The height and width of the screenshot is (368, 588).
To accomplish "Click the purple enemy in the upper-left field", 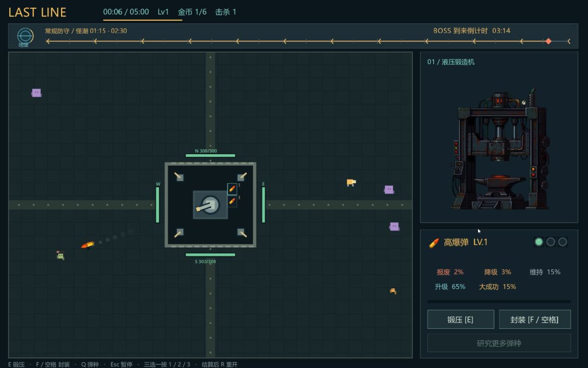I will tap(36, 93).
